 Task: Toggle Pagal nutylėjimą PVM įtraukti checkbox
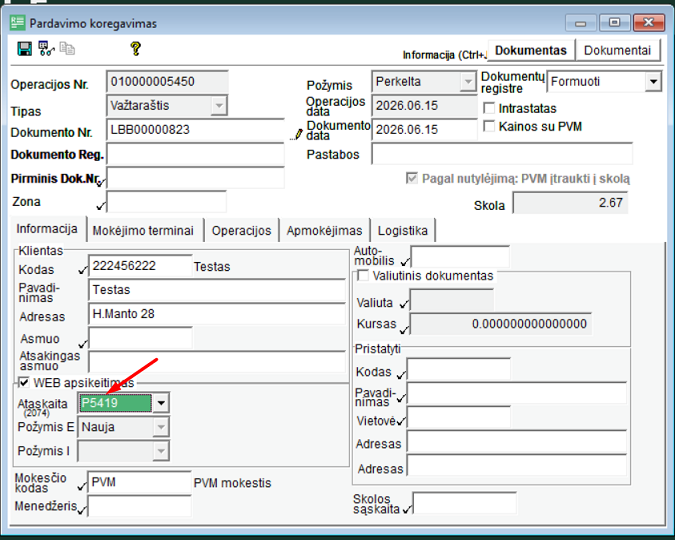click(x=412, y=178)
